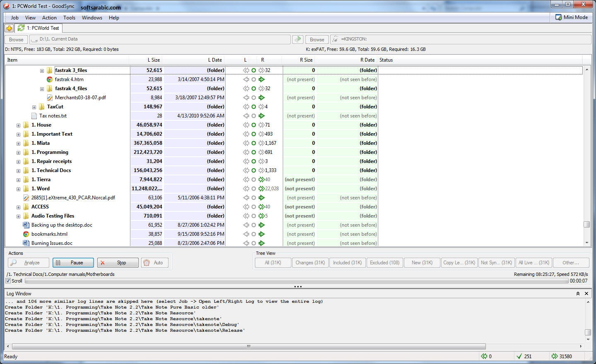Click left path field D:\1. Current Data
Viewport: 596px width, 364px height.
(160, 39)
